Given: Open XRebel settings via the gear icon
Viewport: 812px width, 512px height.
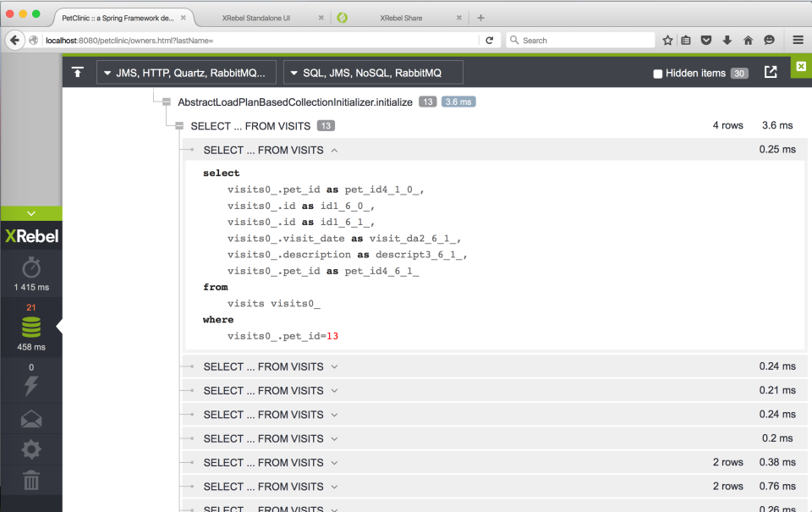Looking at the screenshot, I should point(30,449).
